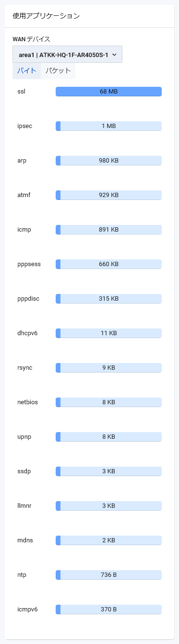
Task: Click the upnp 8 KB bar
Action: click(x=108, y=437)
